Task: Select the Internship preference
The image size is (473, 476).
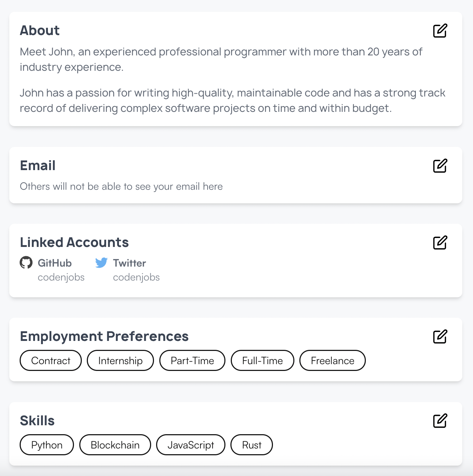Action: [x=120, y=361]
